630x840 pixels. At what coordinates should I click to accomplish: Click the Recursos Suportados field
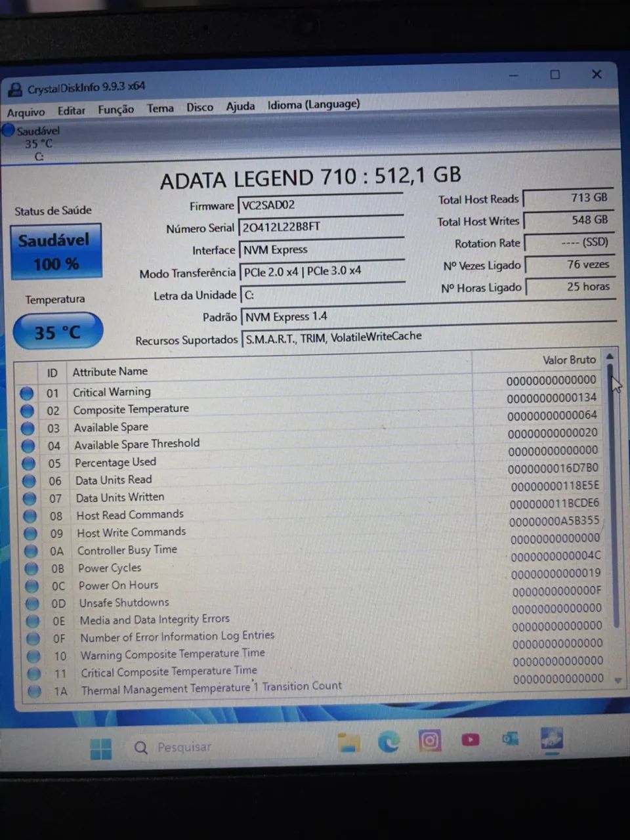pos(429,337)
